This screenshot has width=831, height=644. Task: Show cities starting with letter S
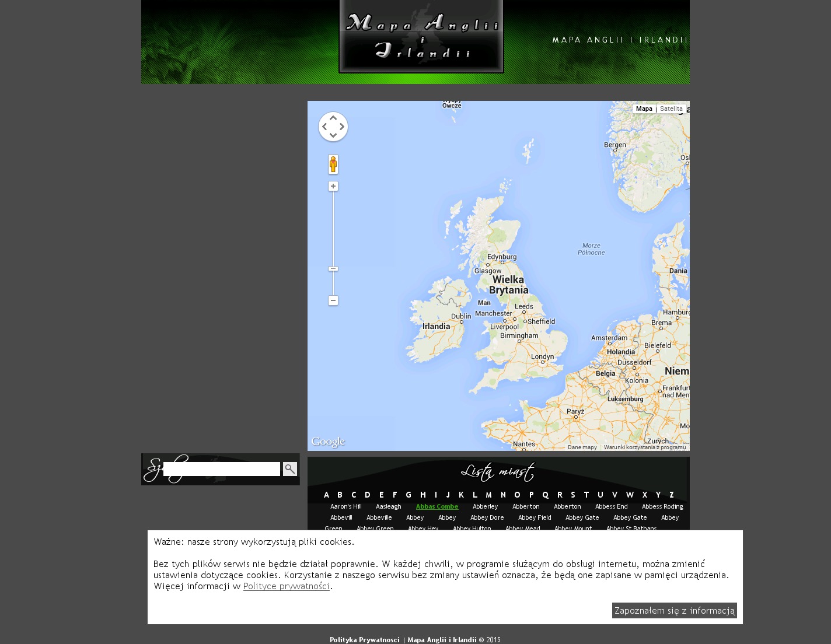(573, 495)
